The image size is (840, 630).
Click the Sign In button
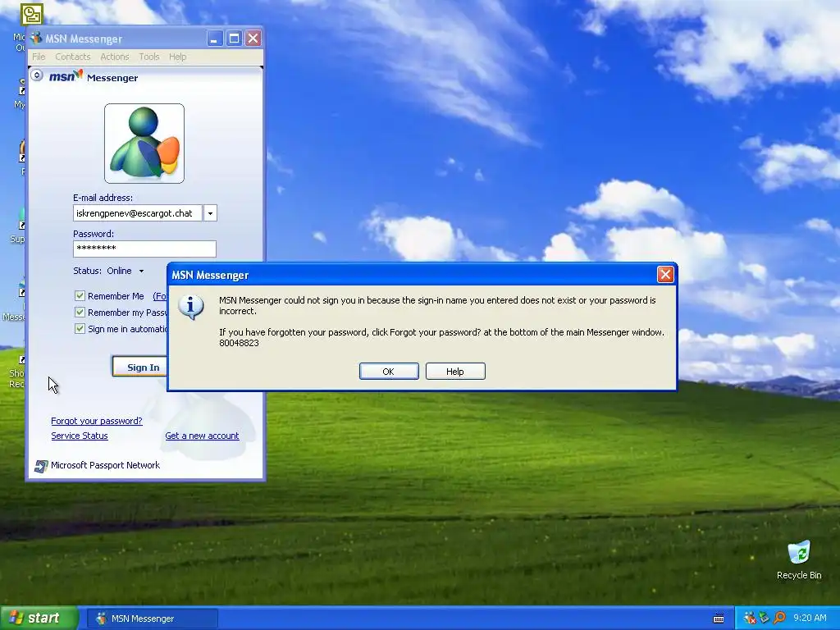(140, 367)
